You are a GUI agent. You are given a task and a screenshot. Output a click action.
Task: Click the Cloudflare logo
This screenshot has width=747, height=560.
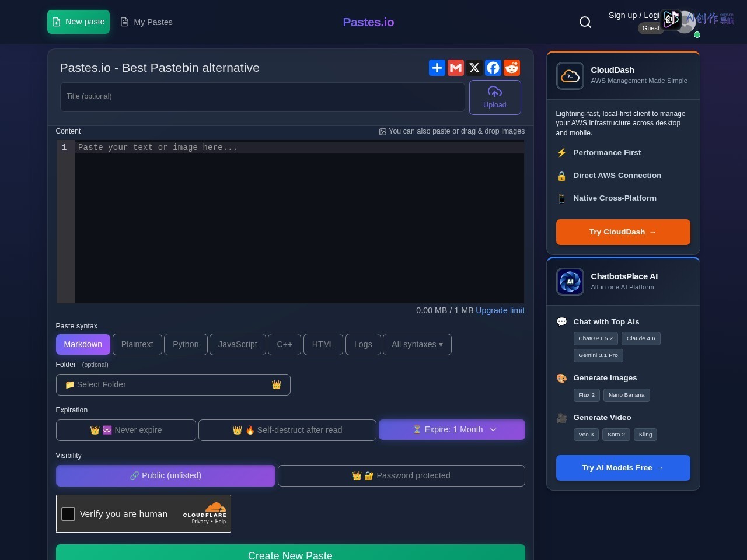(205, 509)
